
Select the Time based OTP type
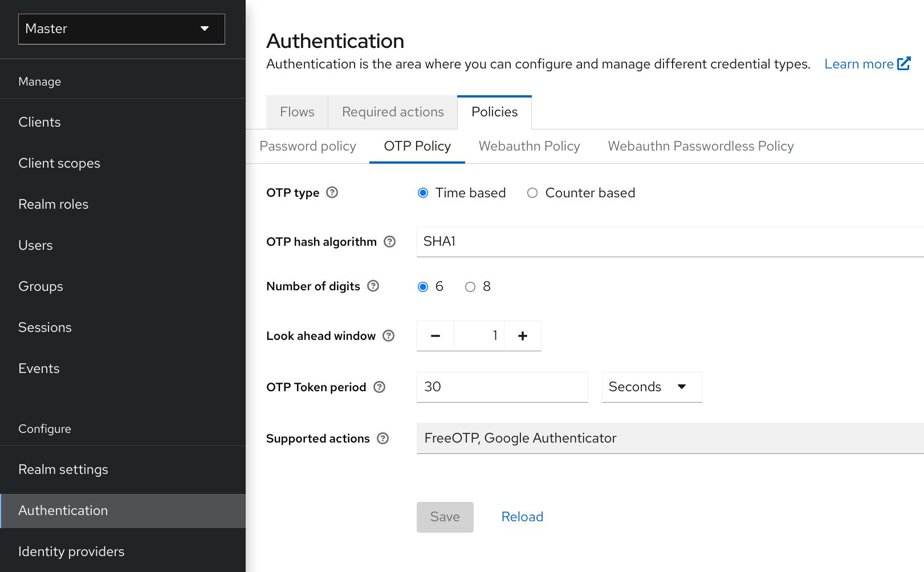pyautogui.click(x=422, y=193)
